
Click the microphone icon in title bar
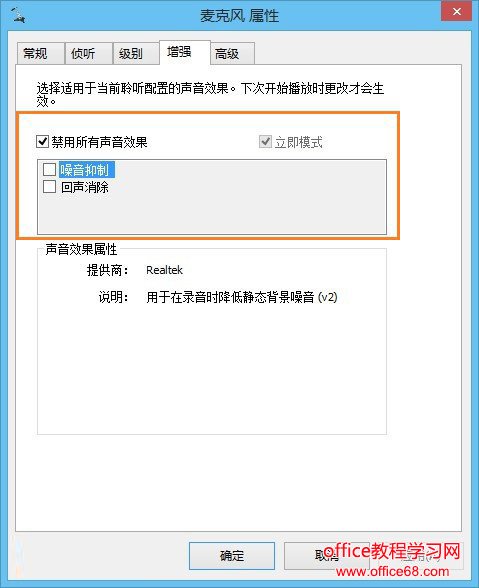coord(18,14)
